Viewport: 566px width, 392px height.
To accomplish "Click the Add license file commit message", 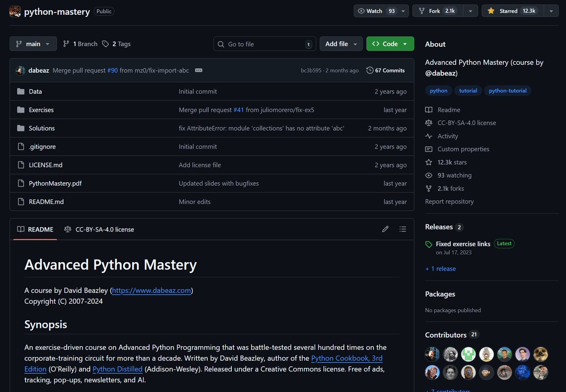I will click(x=200, y=165).
